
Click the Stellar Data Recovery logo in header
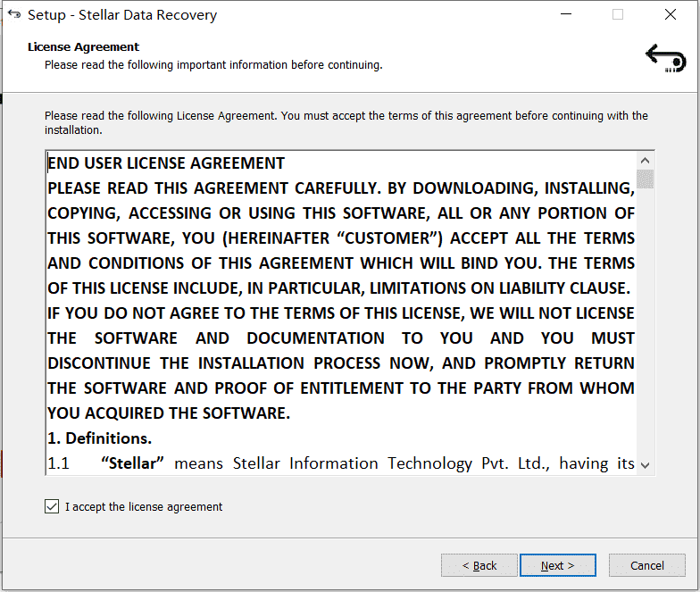point(666,58)
